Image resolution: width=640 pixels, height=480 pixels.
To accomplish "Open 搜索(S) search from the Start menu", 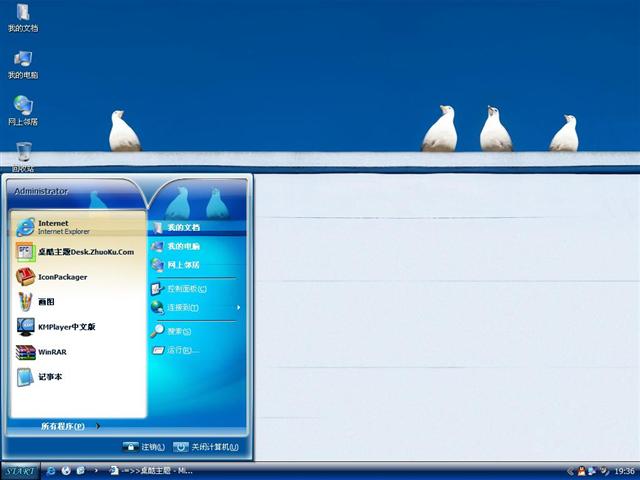I will tap(179, 331).
